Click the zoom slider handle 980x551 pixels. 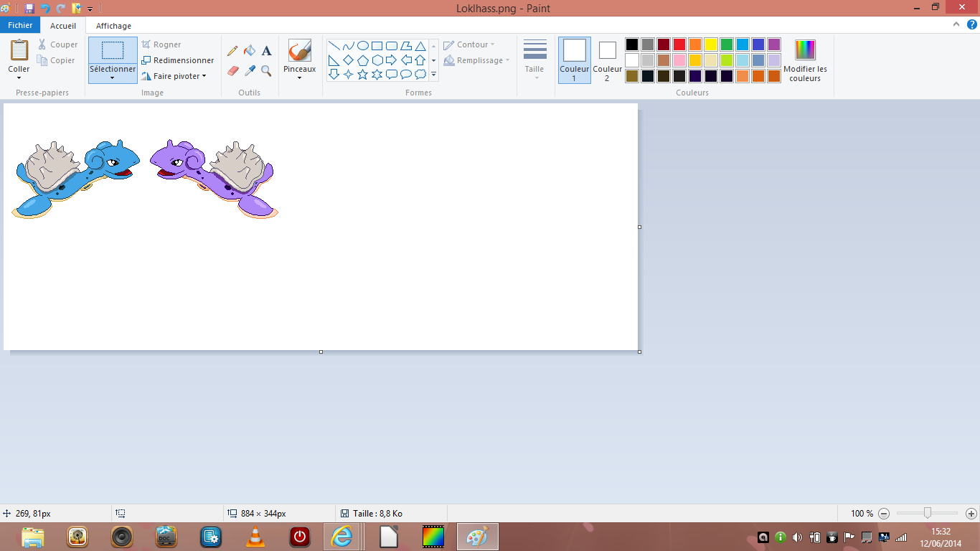pos(928,513)
